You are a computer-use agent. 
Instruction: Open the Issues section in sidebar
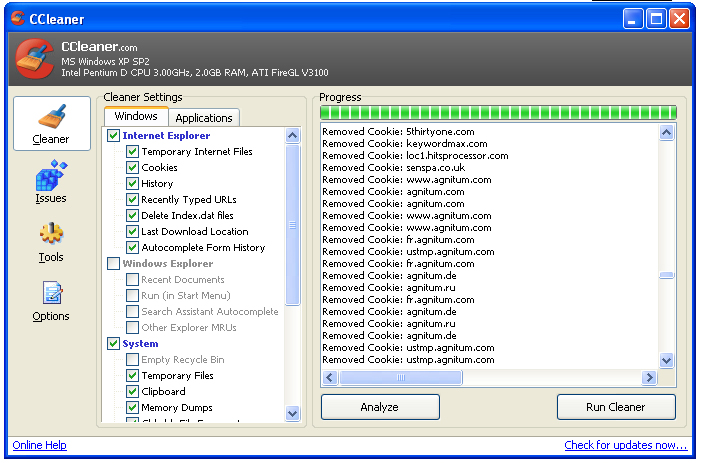(x=51, y=182)
